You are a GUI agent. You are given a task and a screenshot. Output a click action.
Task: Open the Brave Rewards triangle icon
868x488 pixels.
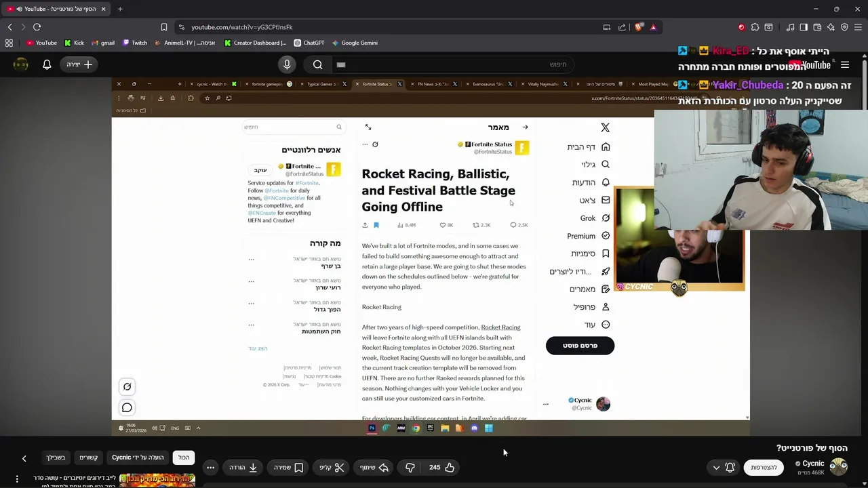pyautogui.click(x=653, y=27)
